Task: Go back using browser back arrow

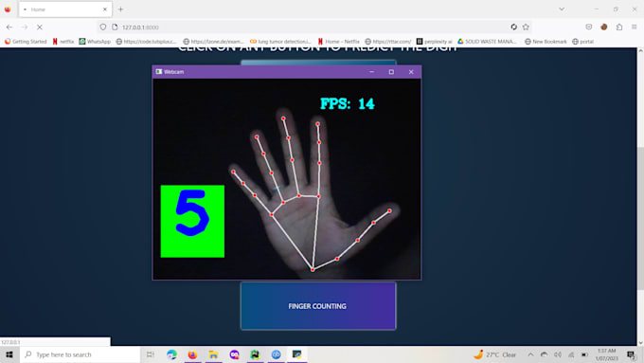Action: [9, 27]
